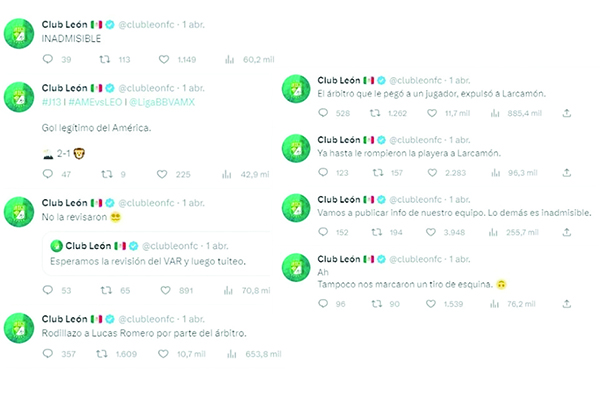600x400 pixels.
Task: Like the 'Rodillazo a Lucas Romero' tweet
Action: pos(163,354)
